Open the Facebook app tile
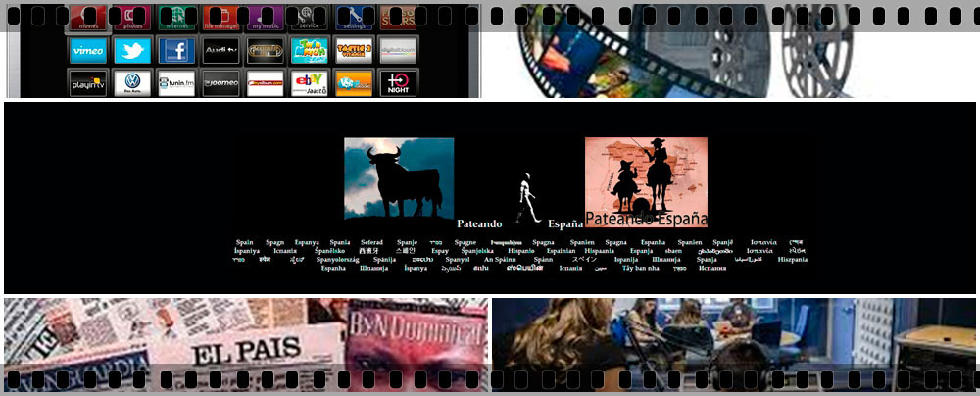 point(176,51)
